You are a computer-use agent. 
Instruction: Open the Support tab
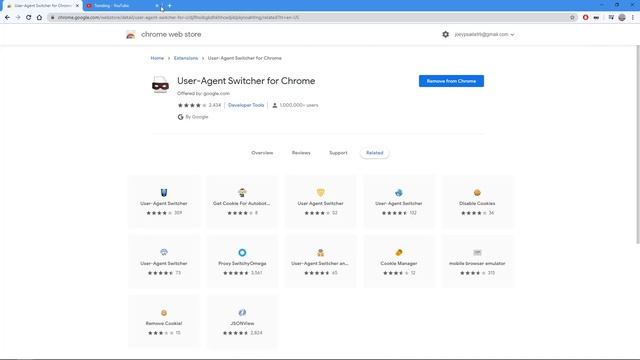tap(338, 153)
